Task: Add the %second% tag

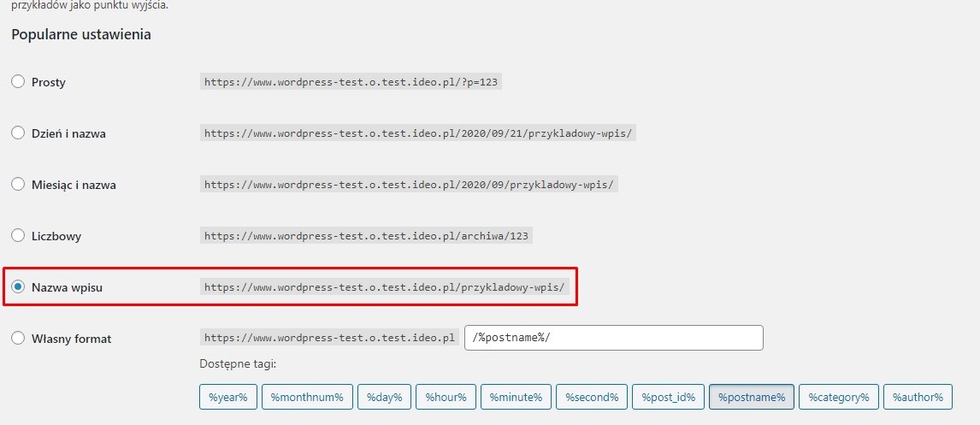Action: click(593, 397)
